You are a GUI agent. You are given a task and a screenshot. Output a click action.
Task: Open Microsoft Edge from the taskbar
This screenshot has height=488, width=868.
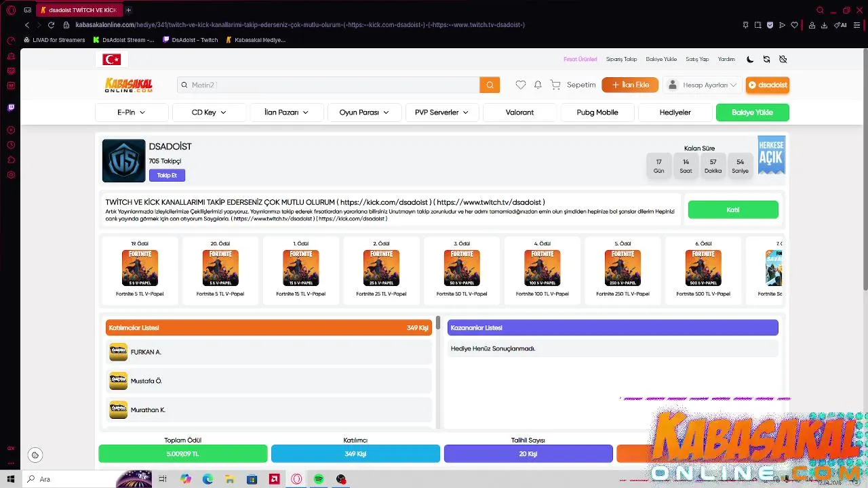click(208, 479)
